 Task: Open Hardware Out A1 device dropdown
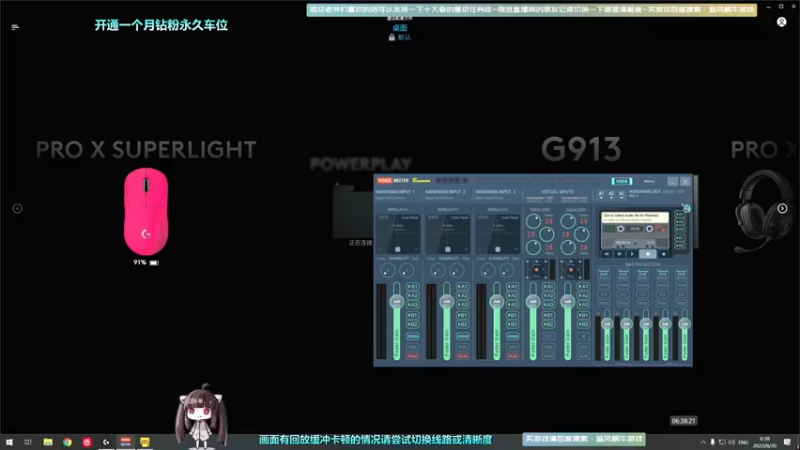pos(601,194)
